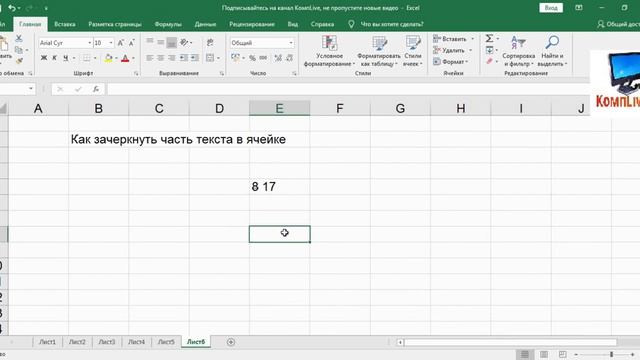The height and width of the screenshot is (360, 640).
Task: Click the AutoSum sigma icon
Action: [489, 38]
